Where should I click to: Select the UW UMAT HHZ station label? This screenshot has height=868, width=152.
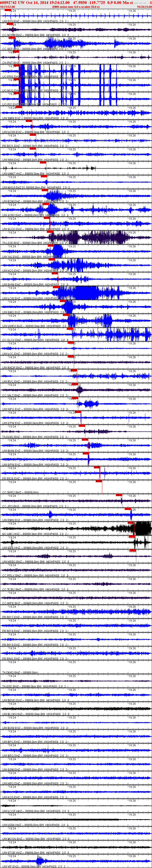[x=35, y=173]
